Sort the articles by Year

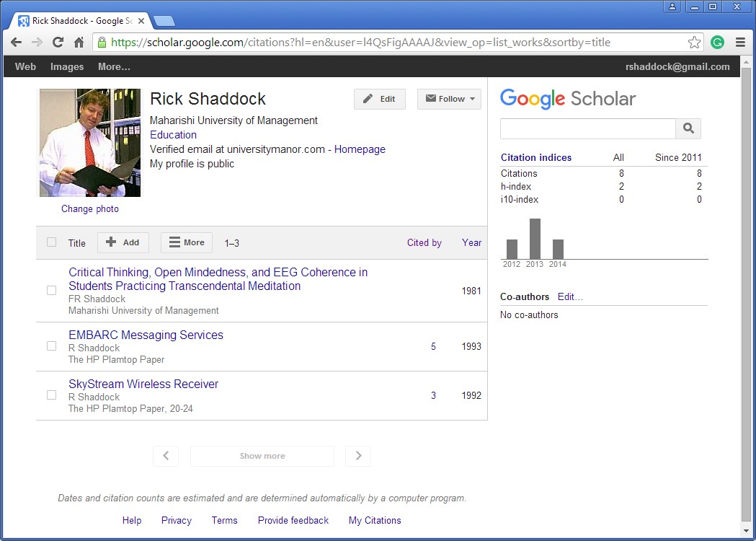(471, 243)
